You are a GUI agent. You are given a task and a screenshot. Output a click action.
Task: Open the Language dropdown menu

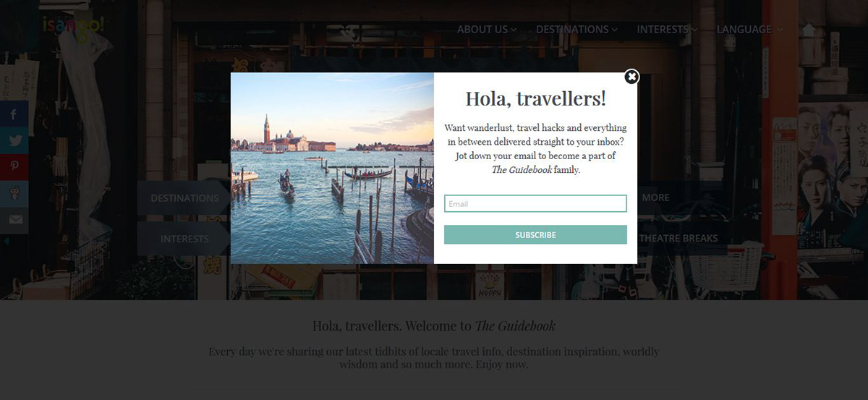749,30
